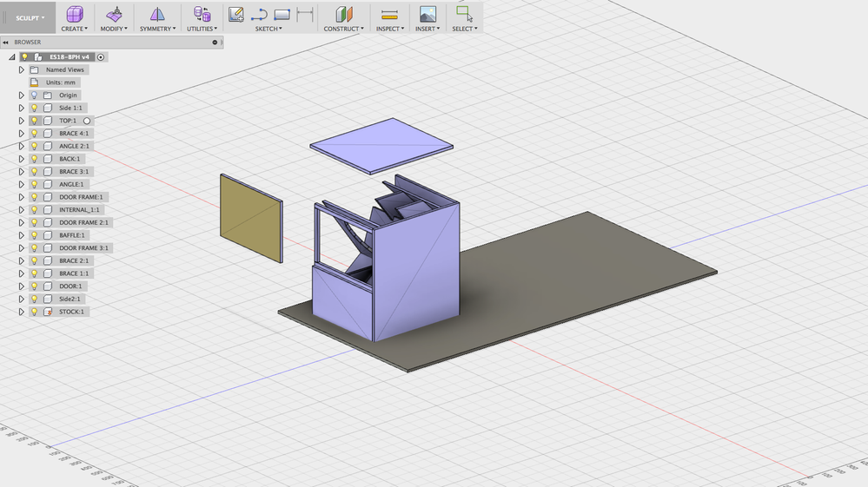
Task: Click the Construct plane icon
Action: click(x=344, y=15)
